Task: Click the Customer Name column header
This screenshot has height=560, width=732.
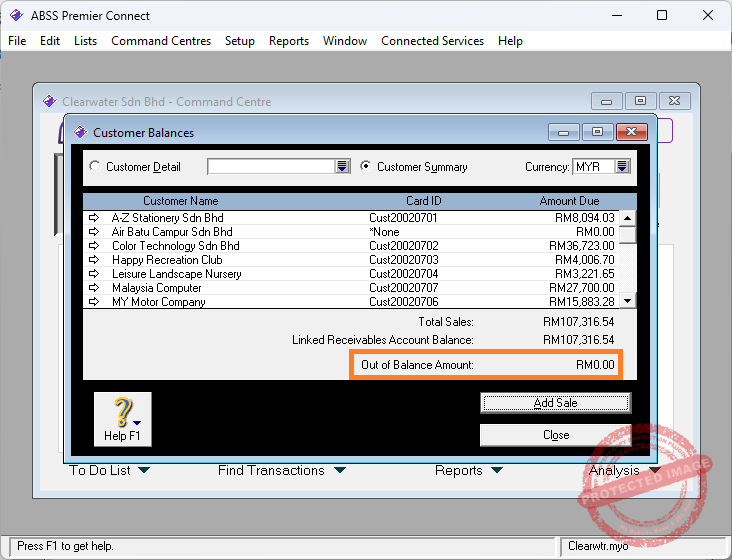Action: 181,201
